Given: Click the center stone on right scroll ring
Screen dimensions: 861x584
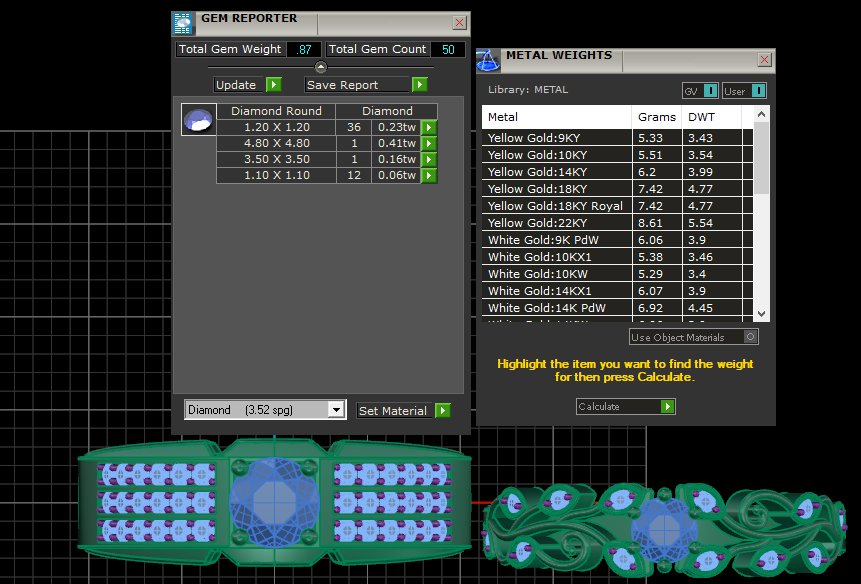Looking at the screenshot, I should [664, 530].
